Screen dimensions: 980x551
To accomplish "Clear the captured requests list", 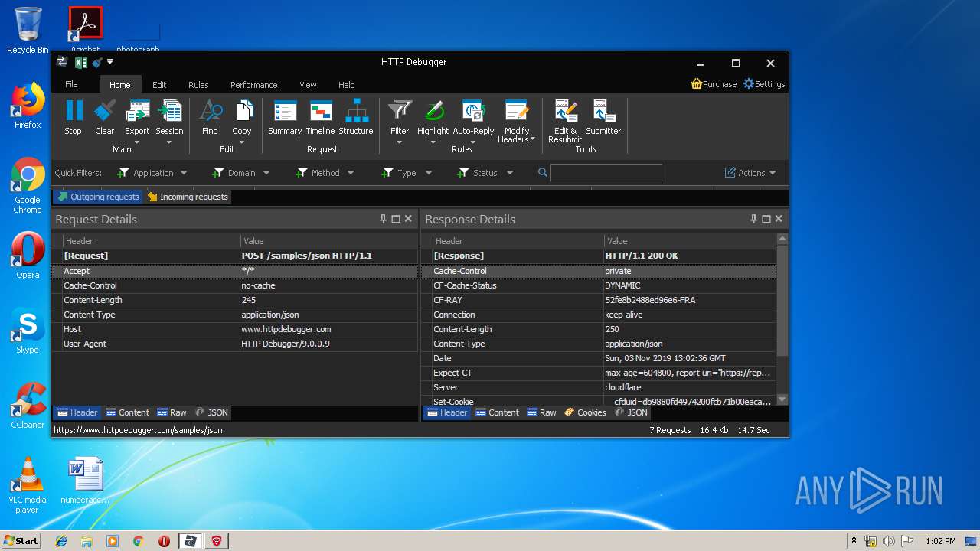I will click(x=105, y=118).
